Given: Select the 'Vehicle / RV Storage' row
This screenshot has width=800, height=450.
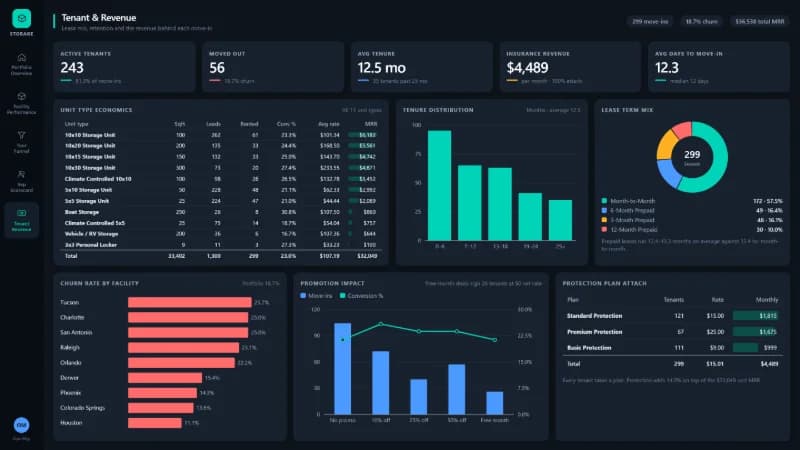Looking at the screenshot, I should click(x=220, y=234).
